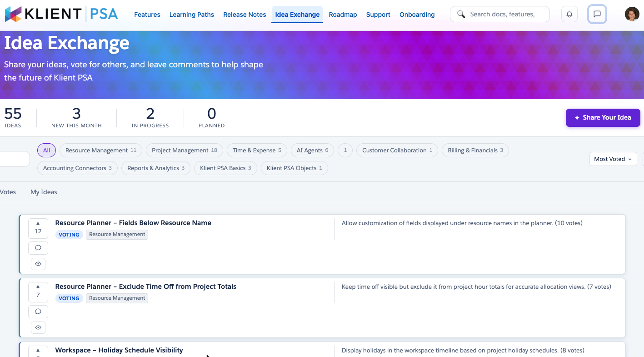Open the user profile avatar
644x357 pixels.
click(x=632, y=14)
